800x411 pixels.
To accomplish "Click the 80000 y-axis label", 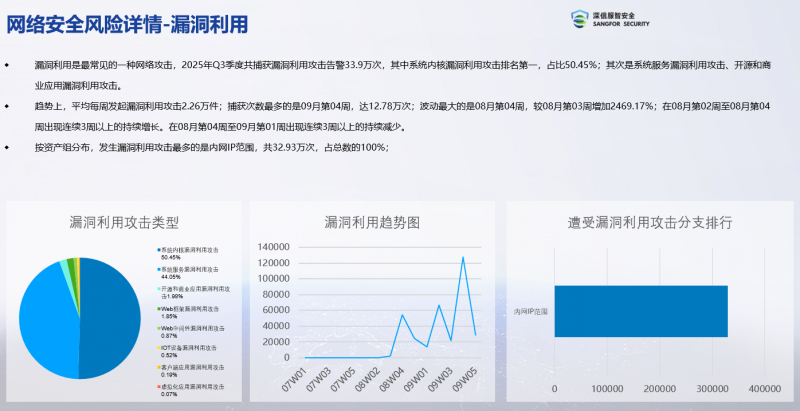I will click(x=276, y=295).
